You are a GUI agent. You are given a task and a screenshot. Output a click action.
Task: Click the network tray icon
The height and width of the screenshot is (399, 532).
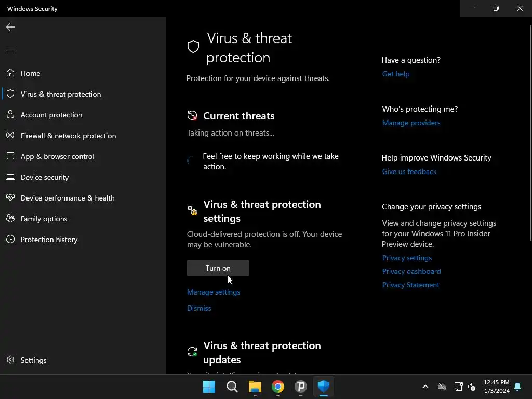[458, 387]
